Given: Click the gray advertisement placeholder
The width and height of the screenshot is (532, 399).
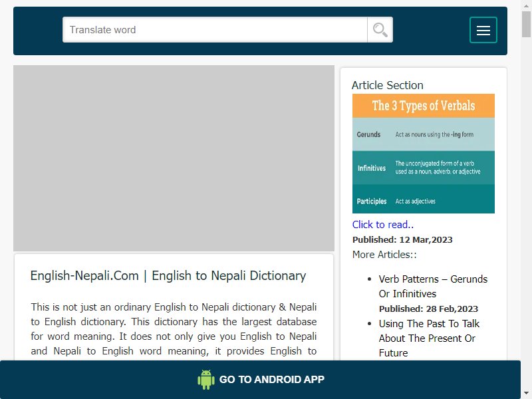Looking at the screenshot, I should (x=174, y=158).
